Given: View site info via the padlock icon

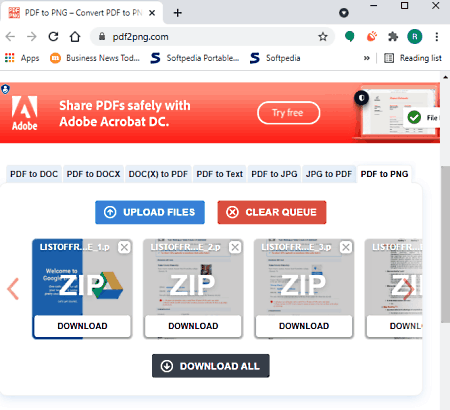Looking at the screenshot, I should 102,37.
